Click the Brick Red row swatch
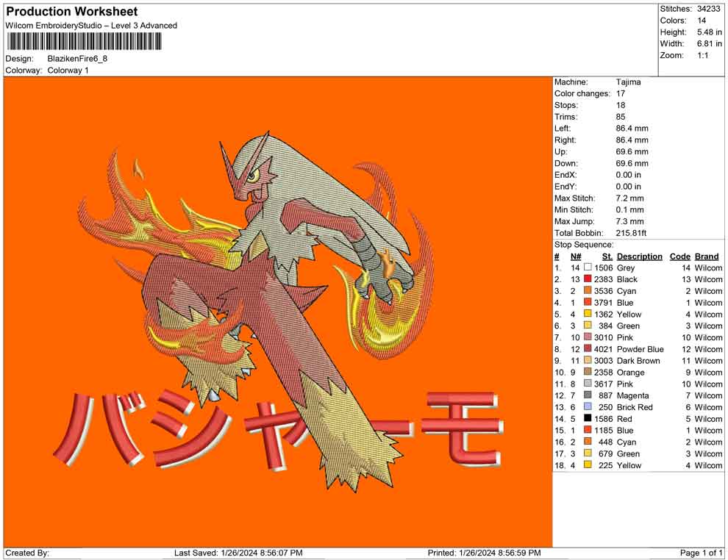This screenshot has height=560, width=728. (588, 406)
